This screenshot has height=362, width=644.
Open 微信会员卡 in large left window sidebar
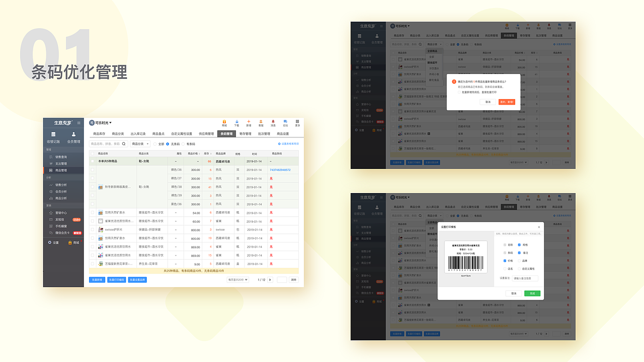click(x=63, y=233)
